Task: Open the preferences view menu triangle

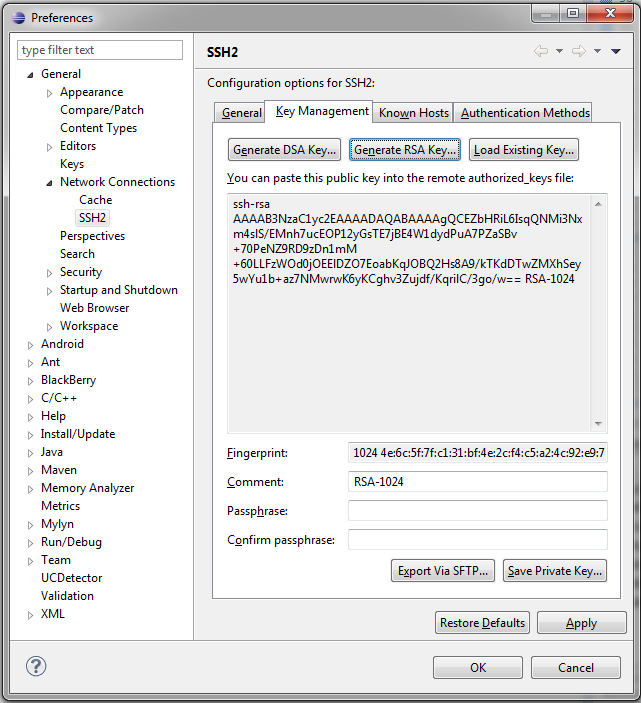Action: click(x=616, y=51)
